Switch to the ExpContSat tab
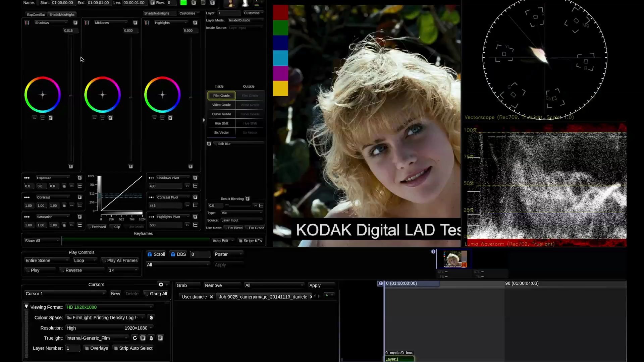This screenshot has height=362, width=644. pyautogui.click(x=36, y=15)
